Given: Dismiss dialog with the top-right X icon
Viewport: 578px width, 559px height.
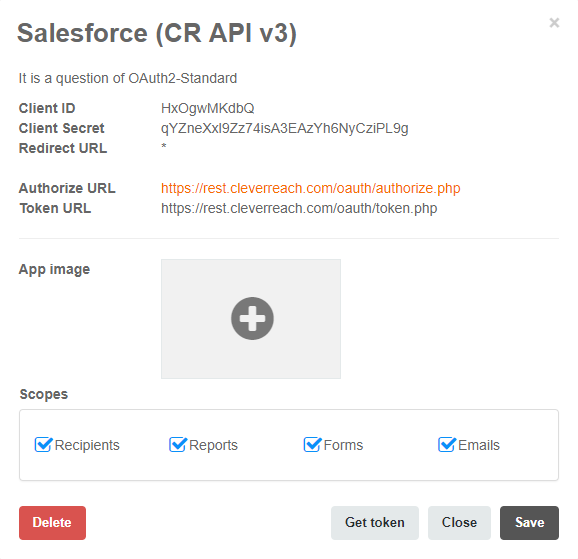Looking at the screenshot, I should tap(554, 23).
